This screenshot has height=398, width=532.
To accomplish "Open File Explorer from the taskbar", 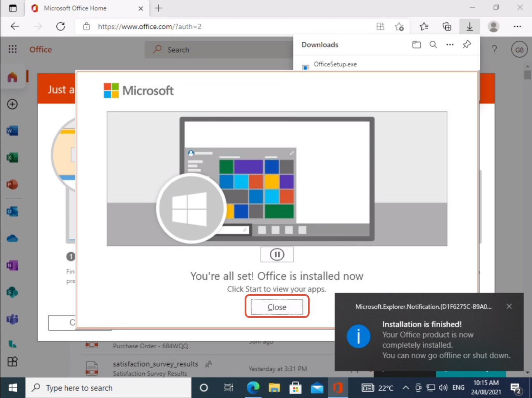I will [274, 388].
